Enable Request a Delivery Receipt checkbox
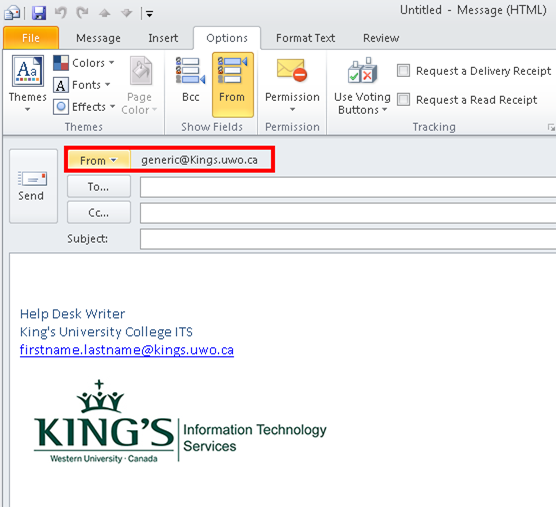This screenshot has width=556, height=507. 403,71
